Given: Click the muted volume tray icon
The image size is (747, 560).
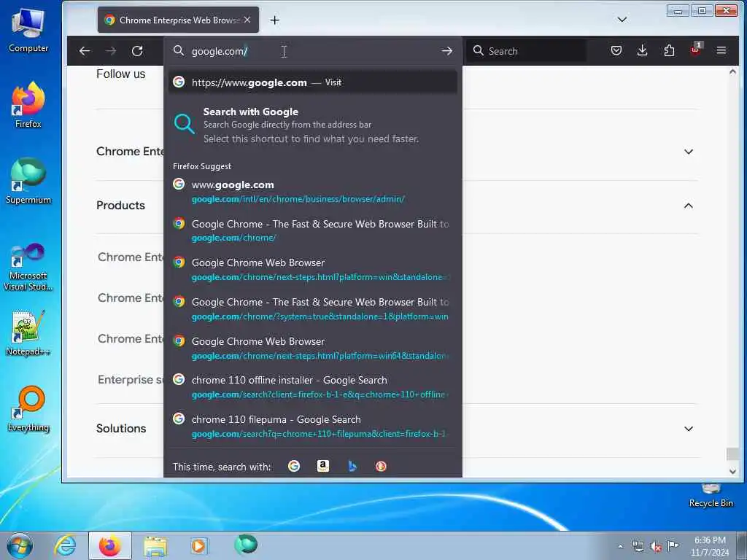Looking at the screenshot, I should click(656, 546).
